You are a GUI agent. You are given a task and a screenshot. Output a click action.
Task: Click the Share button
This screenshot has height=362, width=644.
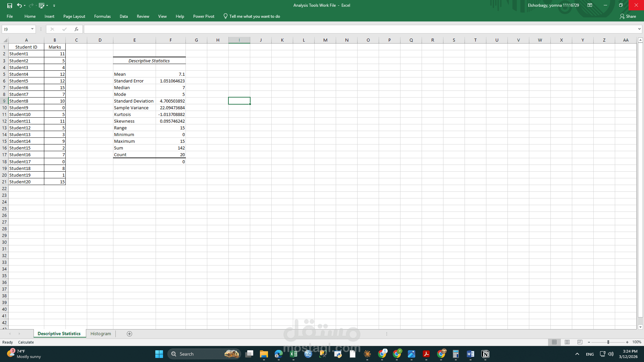628,16
